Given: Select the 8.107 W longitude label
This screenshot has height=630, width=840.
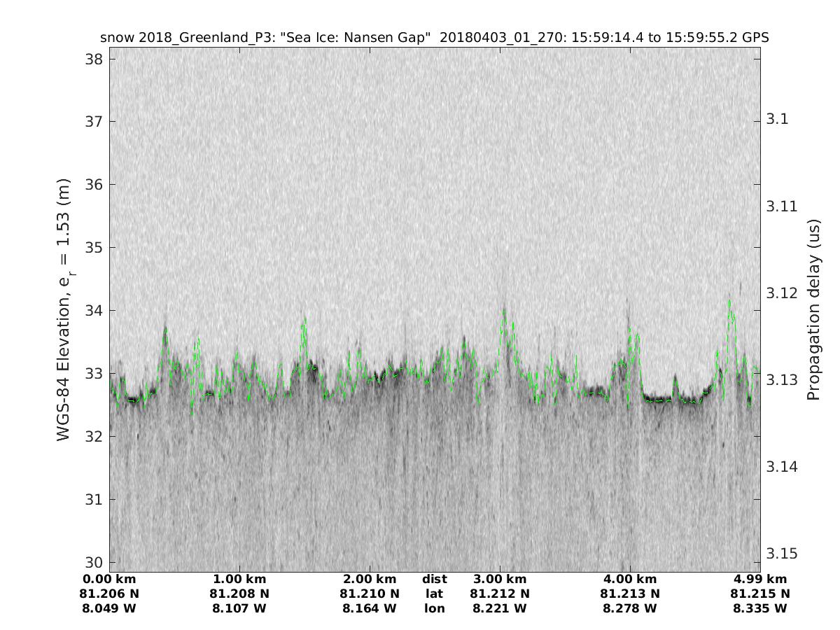Looking at the screenshot, I should click(239, 609).
